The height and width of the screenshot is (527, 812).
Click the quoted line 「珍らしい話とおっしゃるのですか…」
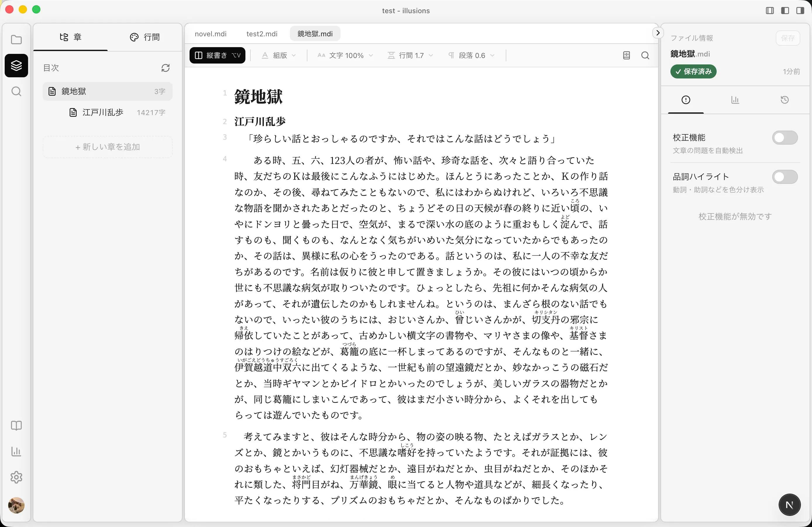coord(402,139)
